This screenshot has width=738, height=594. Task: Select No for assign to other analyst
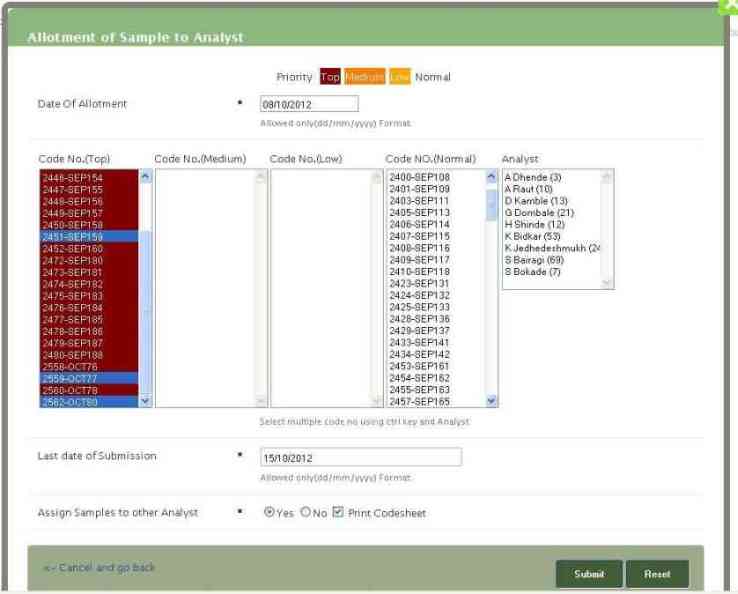[x=306, y=512]
